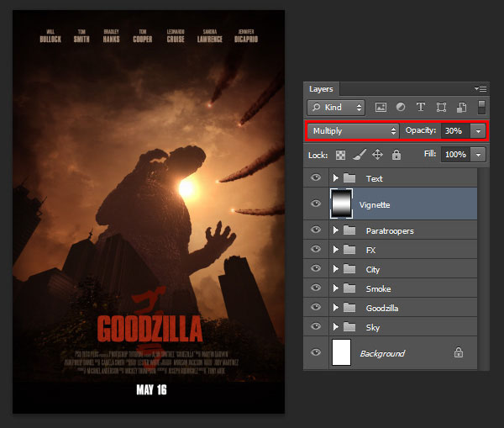Click the City group folder icon
504x428 pixels.
click(x=349, y=269)
